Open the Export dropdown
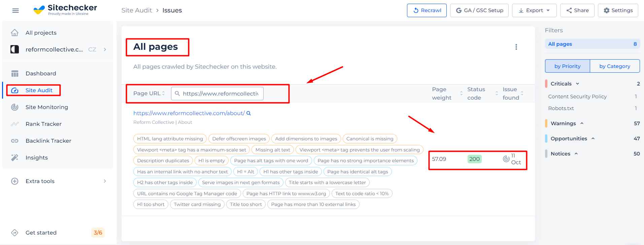This screenshot has height=245, width=644. tap(534, 10)
